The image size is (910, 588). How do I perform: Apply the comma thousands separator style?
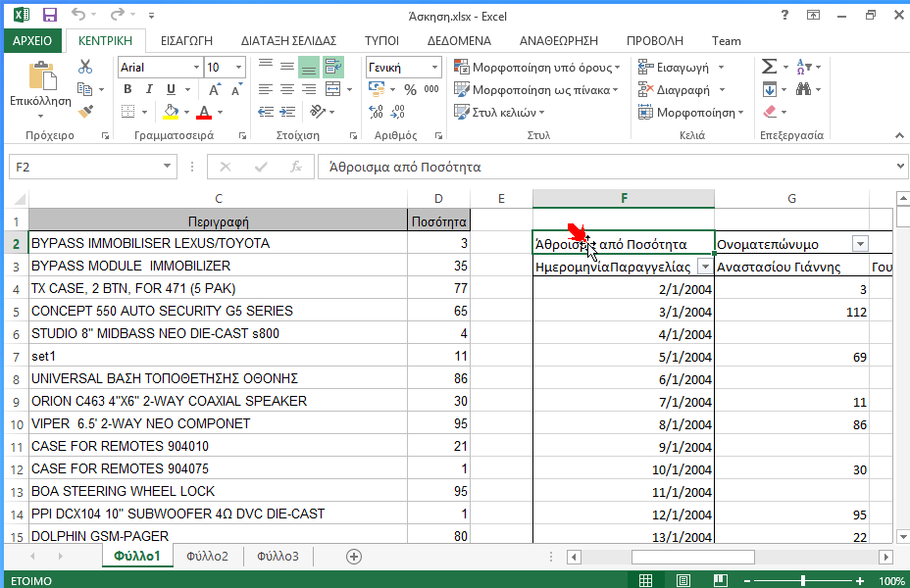point(431,89)
